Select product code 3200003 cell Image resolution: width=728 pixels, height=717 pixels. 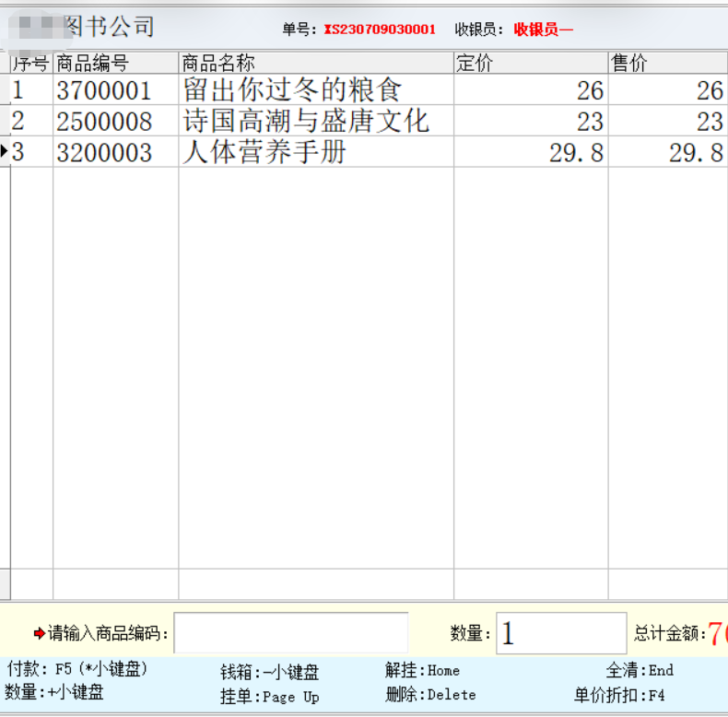click(x=115, y=152)
